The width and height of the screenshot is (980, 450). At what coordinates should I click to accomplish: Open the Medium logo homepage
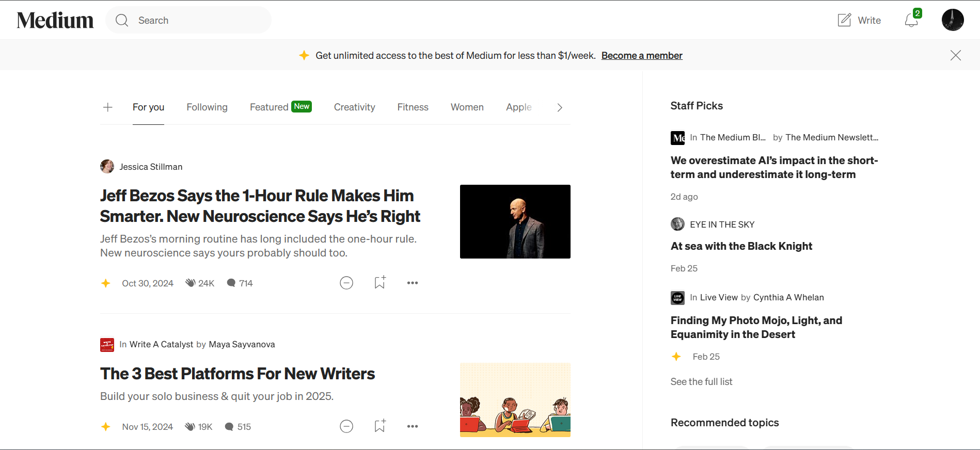tap(55, 20)
